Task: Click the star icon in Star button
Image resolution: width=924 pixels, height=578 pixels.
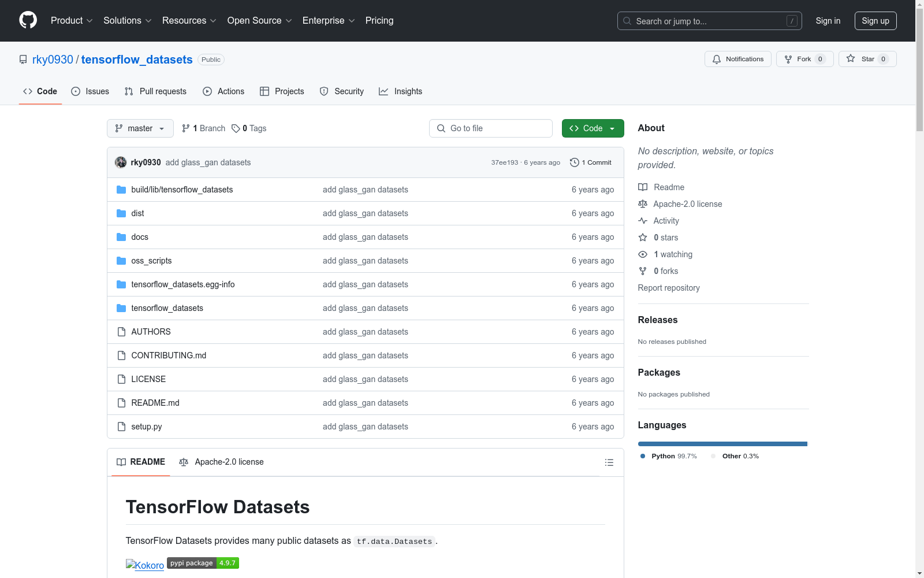Action: tap(851, 59)
